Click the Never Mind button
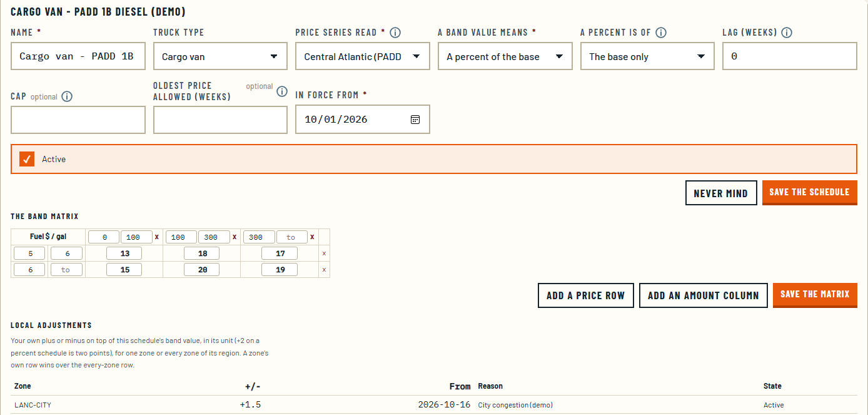868x415 pixels. click(721, 193)
